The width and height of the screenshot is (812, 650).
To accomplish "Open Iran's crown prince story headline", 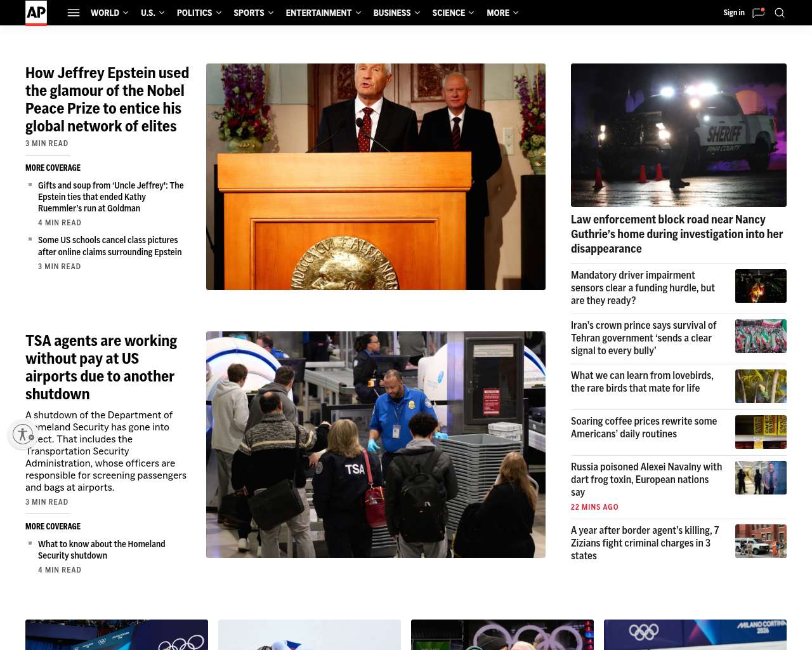I will tap(643, 338).
